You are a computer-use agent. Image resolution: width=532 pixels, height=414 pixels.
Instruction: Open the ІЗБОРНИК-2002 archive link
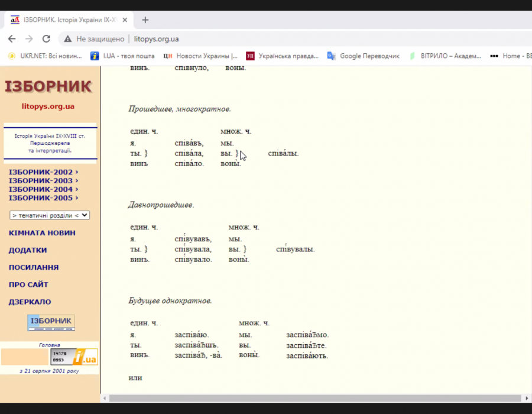coord(43,172)
